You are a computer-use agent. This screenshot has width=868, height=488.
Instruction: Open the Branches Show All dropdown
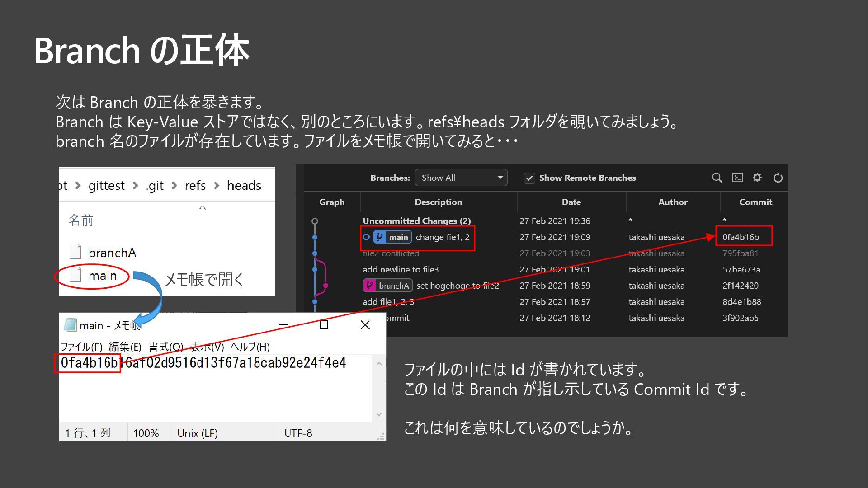pyautogui.click(x=461, y=178)
